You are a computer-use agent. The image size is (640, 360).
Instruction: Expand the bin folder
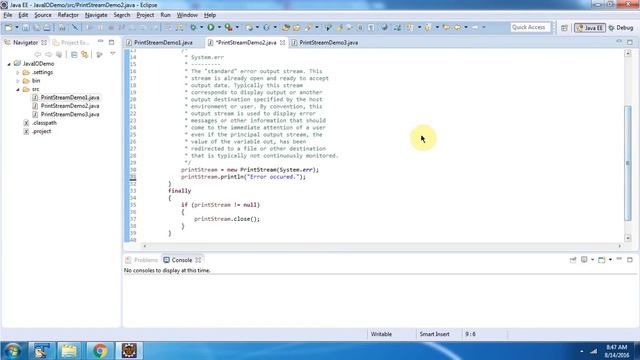coord(18,81)
